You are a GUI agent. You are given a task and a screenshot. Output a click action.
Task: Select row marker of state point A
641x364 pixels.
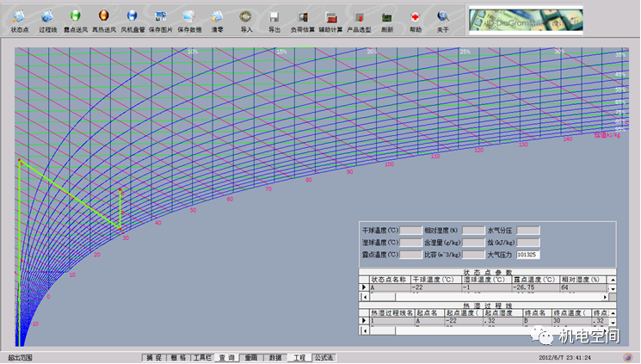tap(364, 287)
